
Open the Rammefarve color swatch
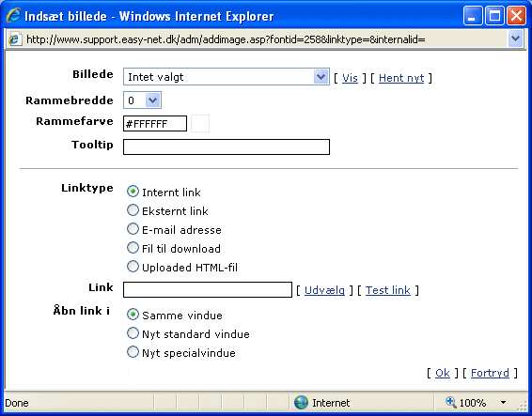(x=200, y=123)
